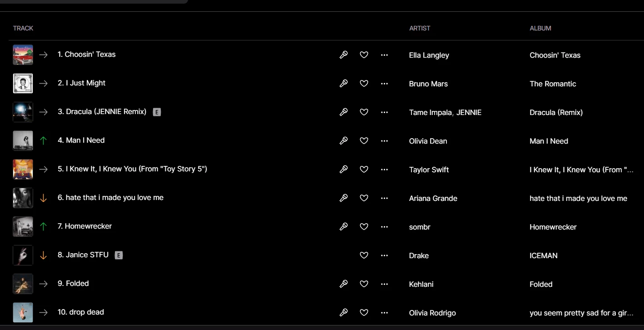Viewport: 644px width, 330px height.
Task: Select the I Just Might cover thumbnail
Action: tap(23, 83)
